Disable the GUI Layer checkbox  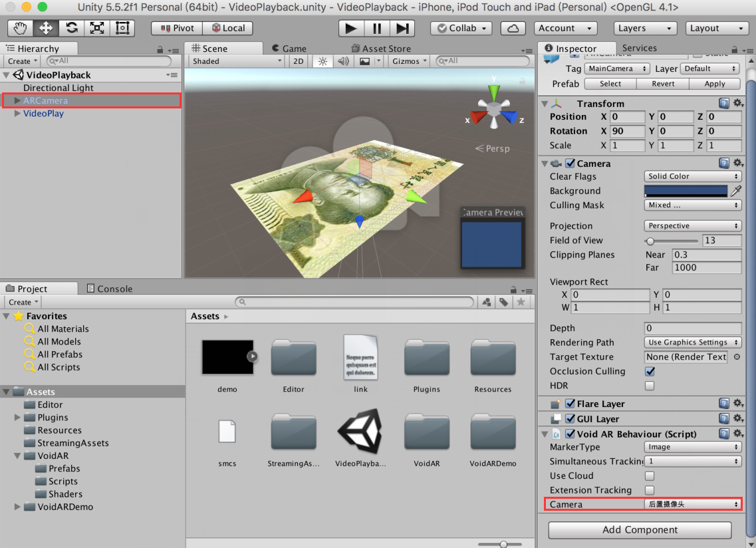tap(570, 419)
